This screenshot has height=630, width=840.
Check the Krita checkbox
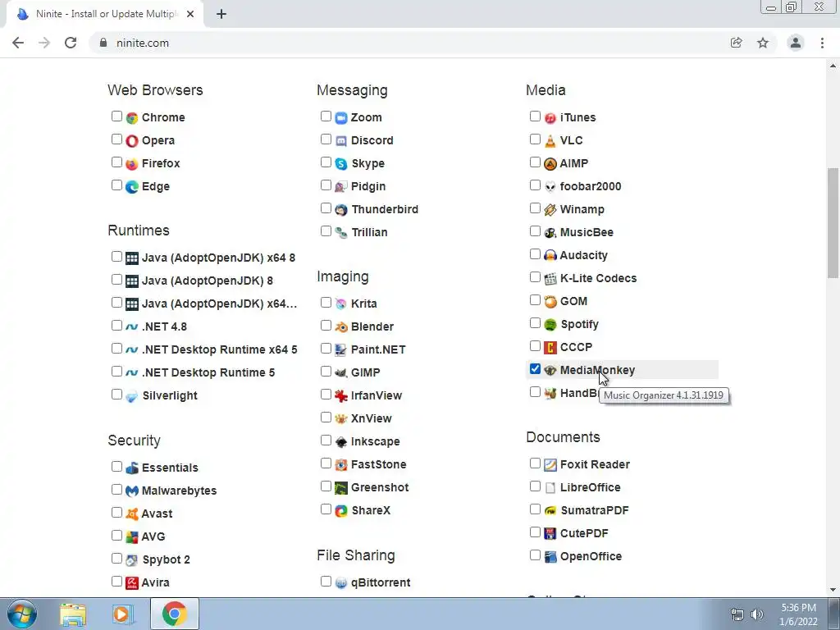pos(326,303)
